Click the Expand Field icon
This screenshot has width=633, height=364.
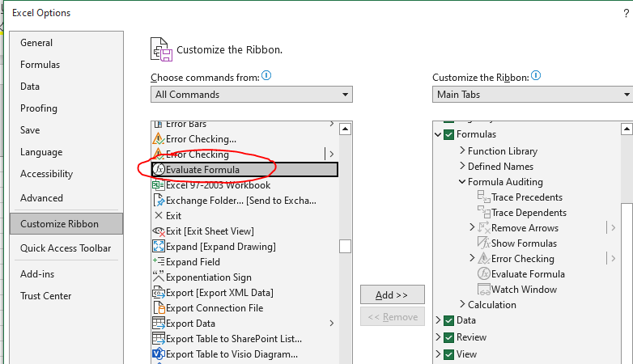coord(159,261)
